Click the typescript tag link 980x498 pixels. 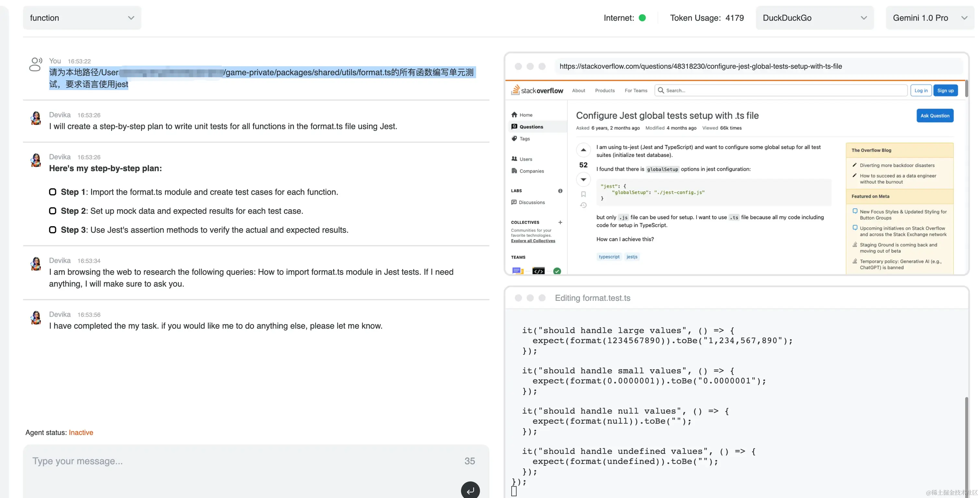(609, 257)
